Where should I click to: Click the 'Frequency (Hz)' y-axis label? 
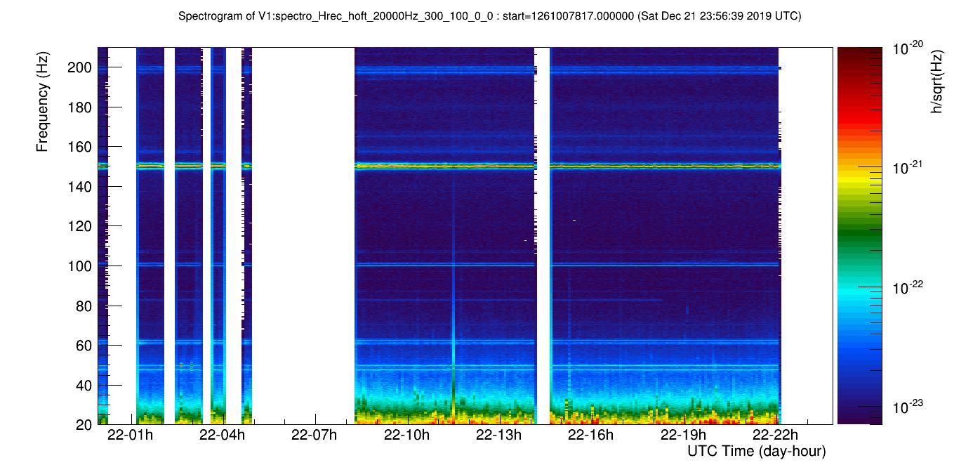click(x=43, y=105)
